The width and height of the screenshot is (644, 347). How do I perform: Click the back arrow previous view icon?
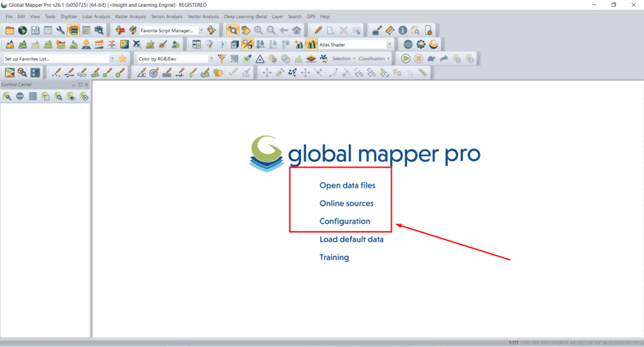click(284, 30)
